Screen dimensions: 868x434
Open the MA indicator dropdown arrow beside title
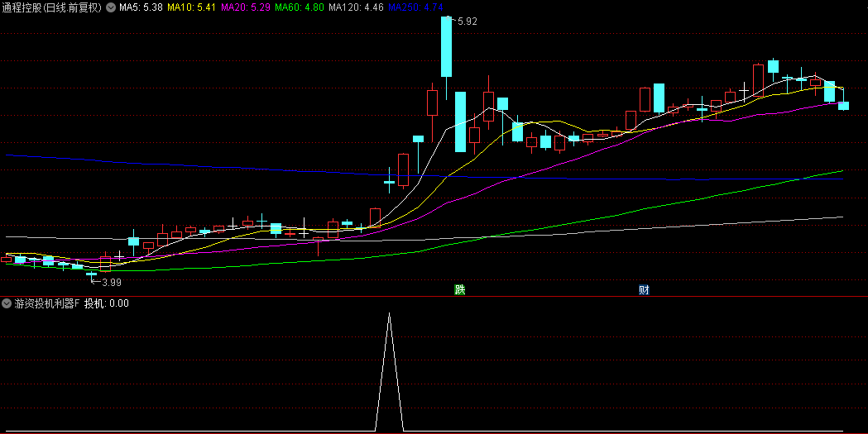[x=111, y=7]
